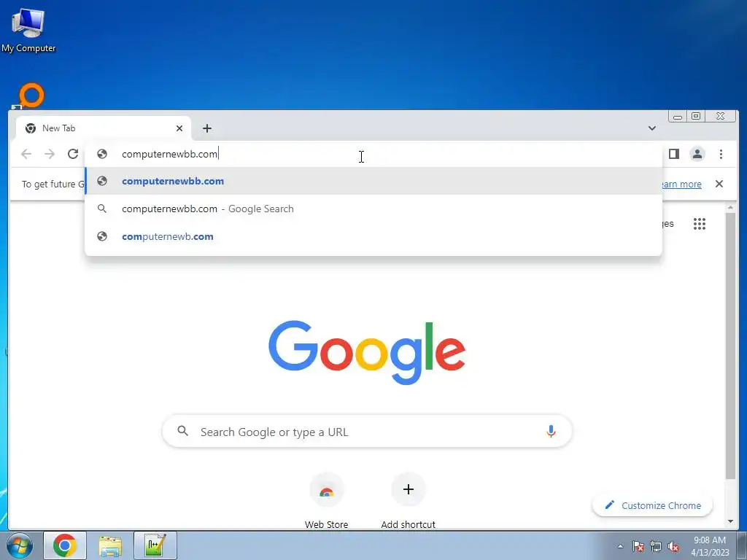This screenshot has width=747, height=560.
Task: Click the magnifier icon in search box
Action: pos(183,431)
